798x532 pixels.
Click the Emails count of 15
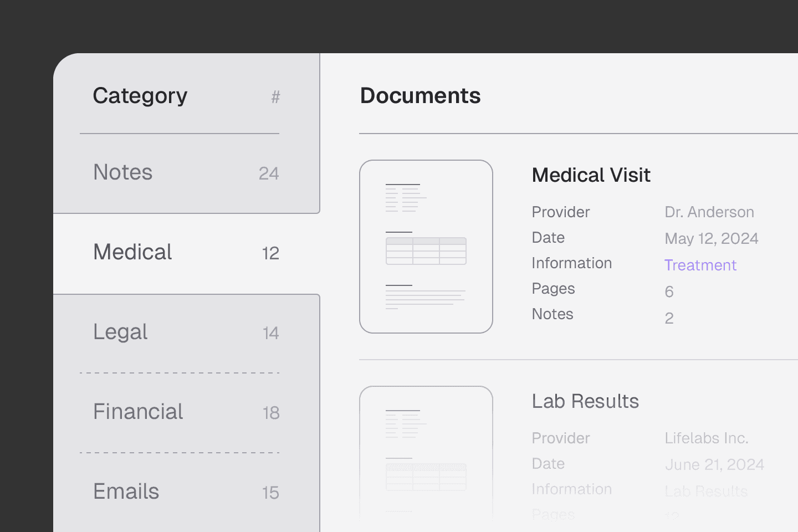pos(270,493)
